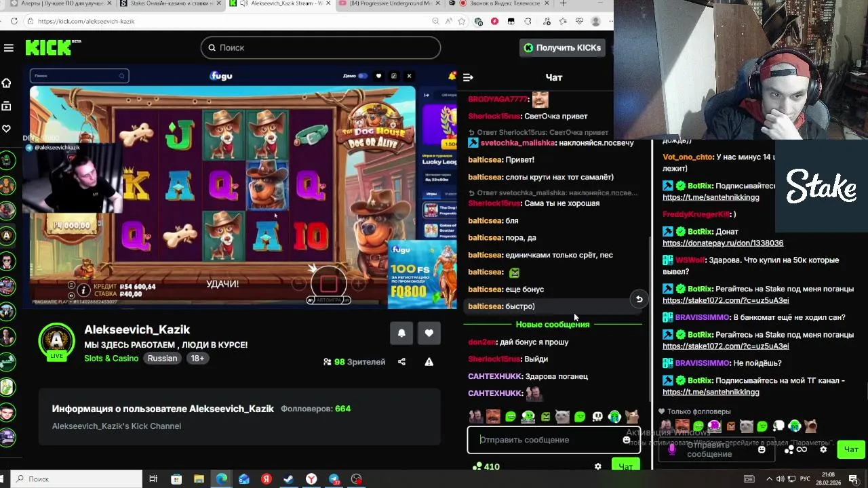The height and width of the screenshot is (488, 868).
Task: Open the Edge browser profile avatar
Action: tap(596, 21)
